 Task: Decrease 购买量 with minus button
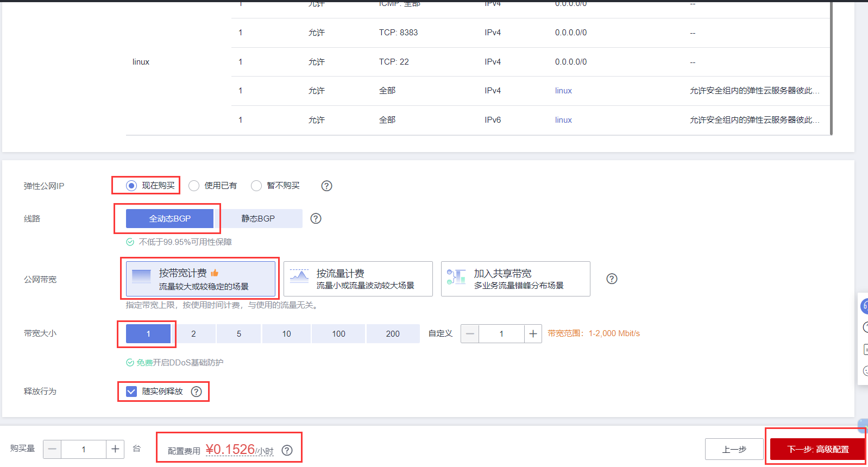pyautogui.click(x=52, y=449)
